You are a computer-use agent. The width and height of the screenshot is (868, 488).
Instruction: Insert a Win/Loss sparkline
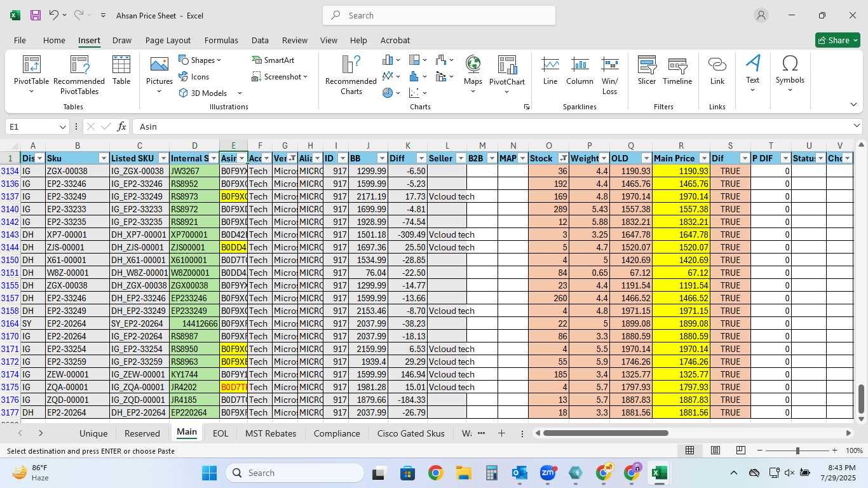pos(610,74)
